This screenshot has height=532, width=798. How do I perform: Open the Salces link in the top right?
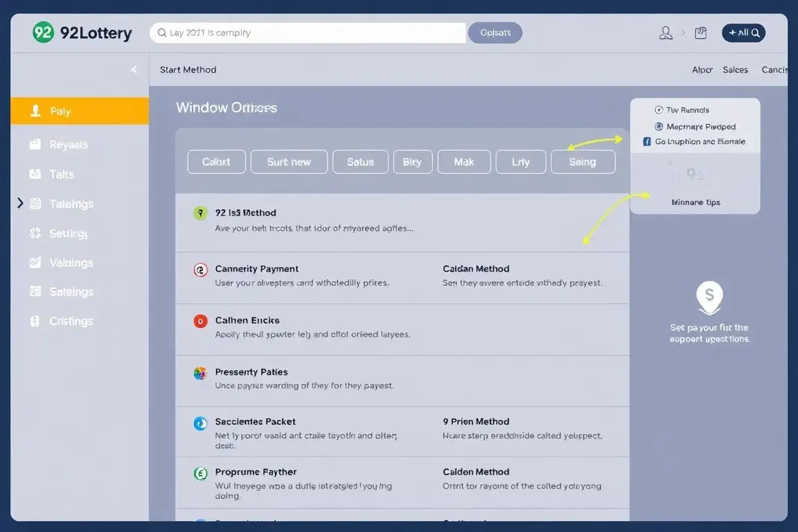pos(735,70)
